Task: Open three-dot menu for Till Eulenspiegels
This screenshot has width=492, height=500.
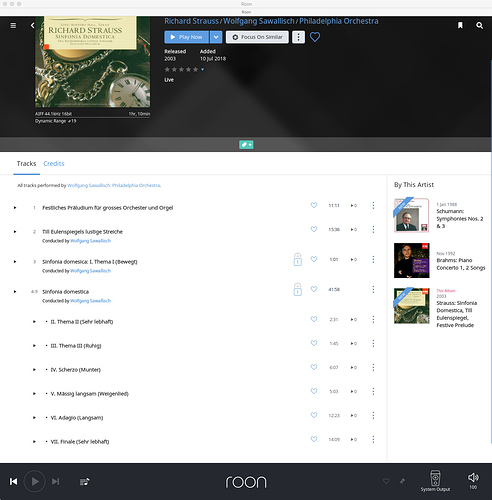Action: tap(373, 229)
